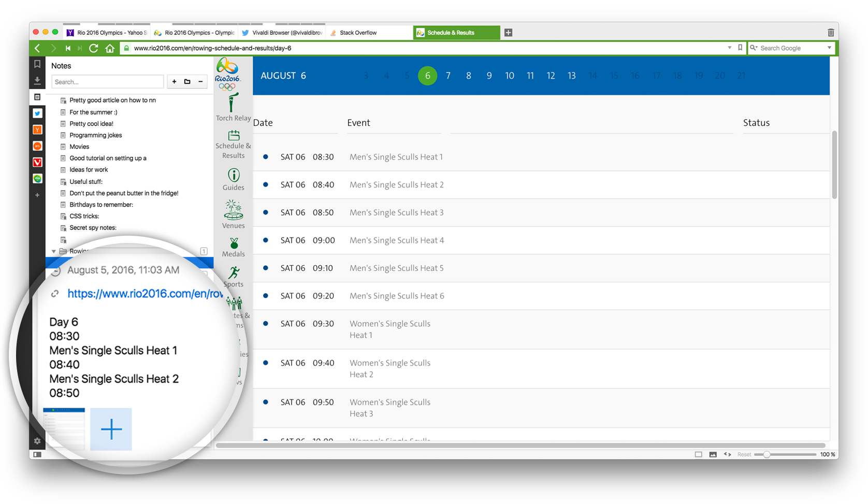Image resolution: width=868 pixels, height=504 pixels.
Task: Select day 7 in date bar
Action: coord(448,76)
